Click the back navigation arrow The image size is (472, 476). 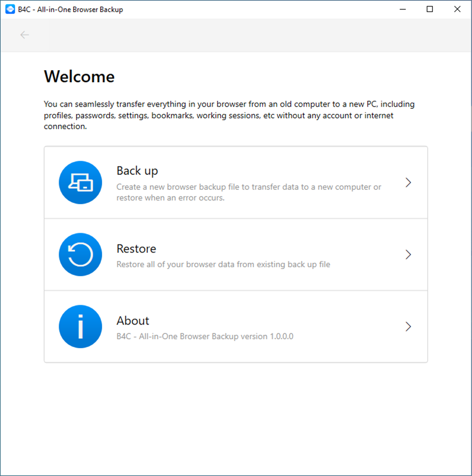24,35
